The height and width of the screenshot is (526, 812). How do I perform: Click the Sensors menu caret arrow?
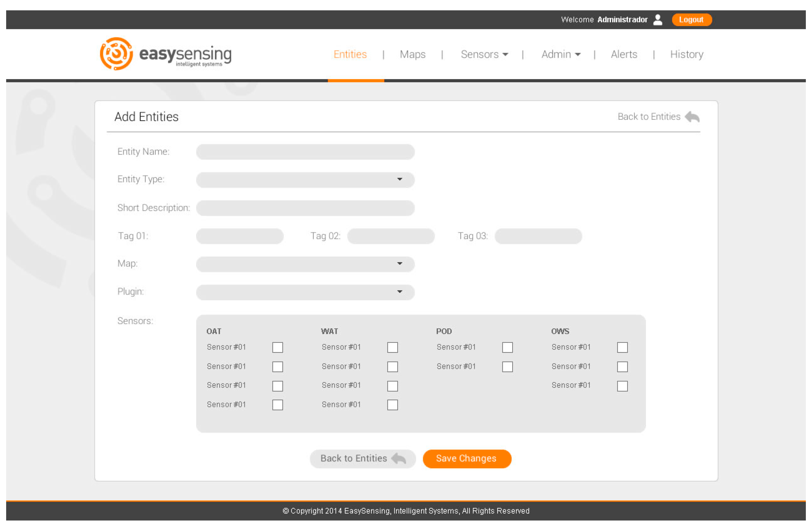tap(505, 54)
